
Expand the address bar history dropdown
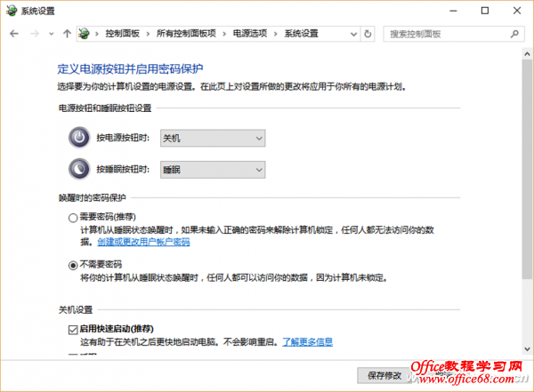coord(354,34)
